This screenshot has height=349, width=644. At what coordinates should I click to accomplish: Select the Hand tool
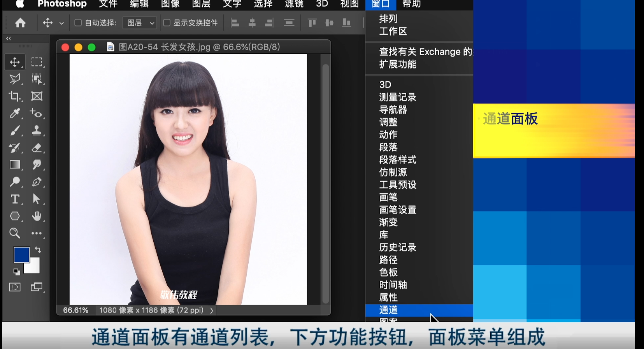point(37,216)
